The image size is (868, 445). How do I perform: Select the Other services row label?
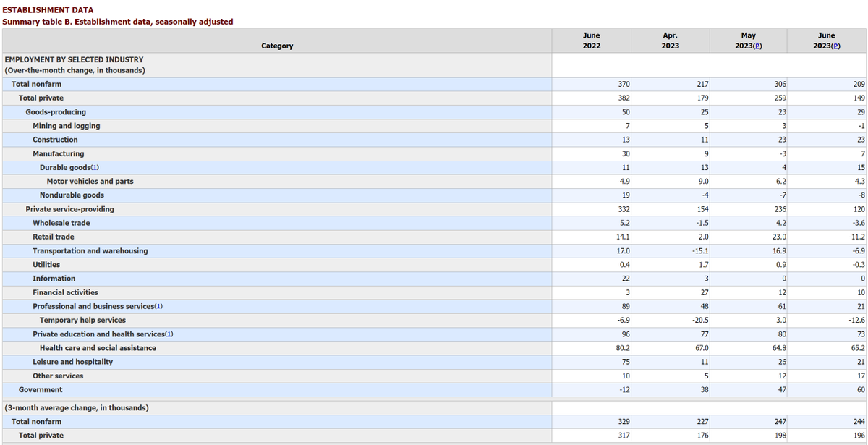click(x=58, y=376)
